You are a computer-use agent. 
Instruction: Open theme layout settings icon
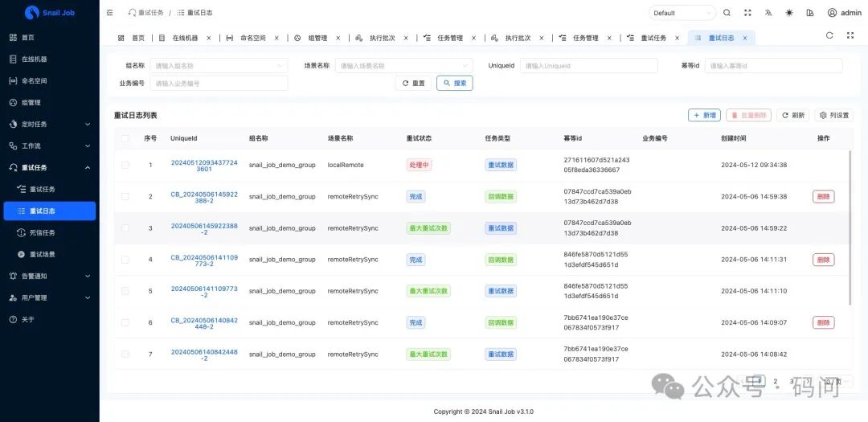pyautogui.click(x=810, y=13)
